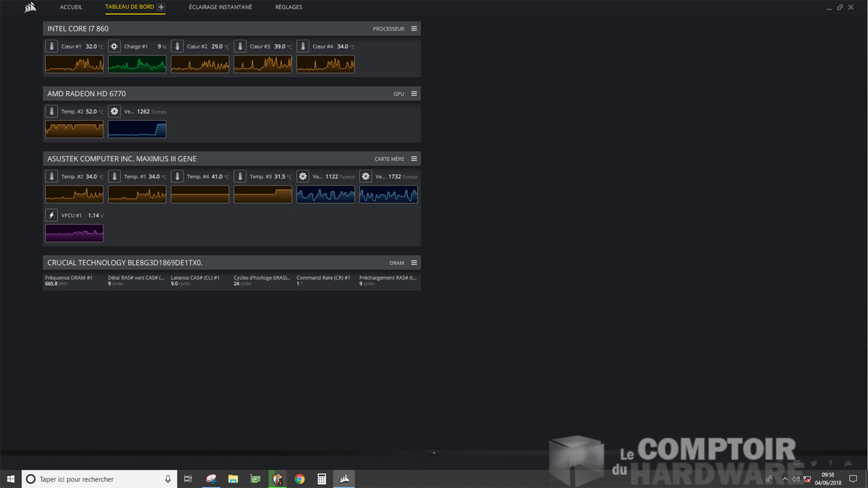
Task: Click the 1732 Tr/min motherboard fan icon
Action: (365, 177)
